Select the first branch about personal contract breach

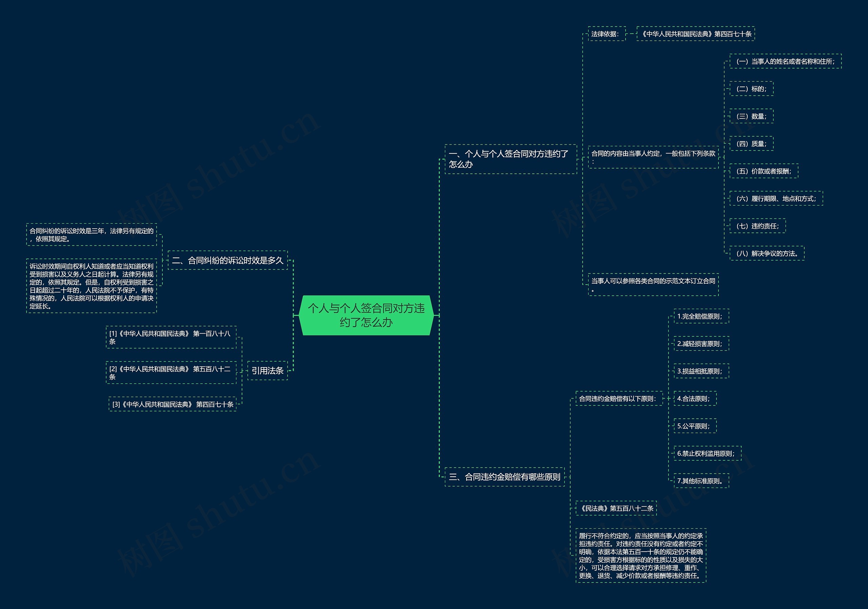(510, 159)
